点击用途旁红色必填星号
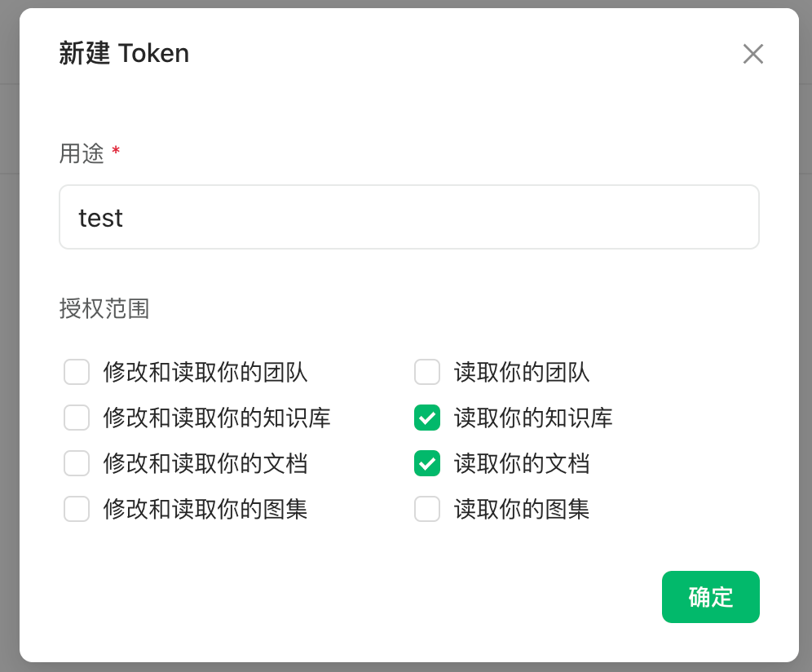 [x=115, y=151]
